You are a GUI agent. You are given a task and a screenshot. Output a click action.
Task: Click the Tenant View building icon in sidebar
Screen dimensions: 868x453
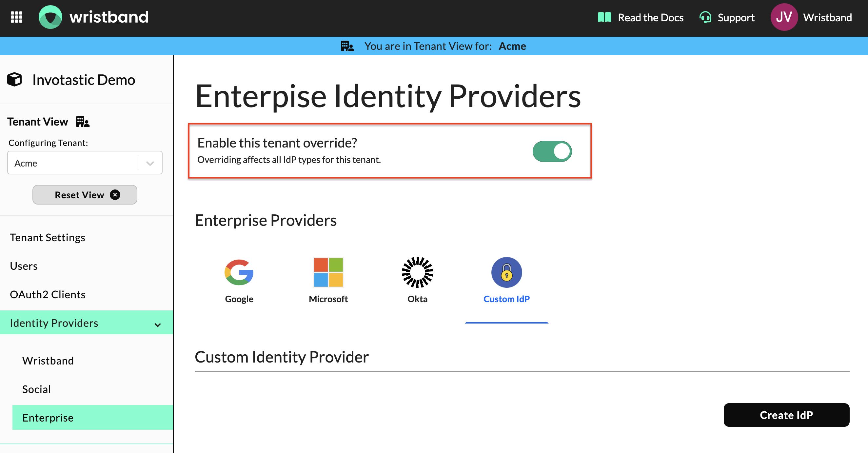click(83, 121)
